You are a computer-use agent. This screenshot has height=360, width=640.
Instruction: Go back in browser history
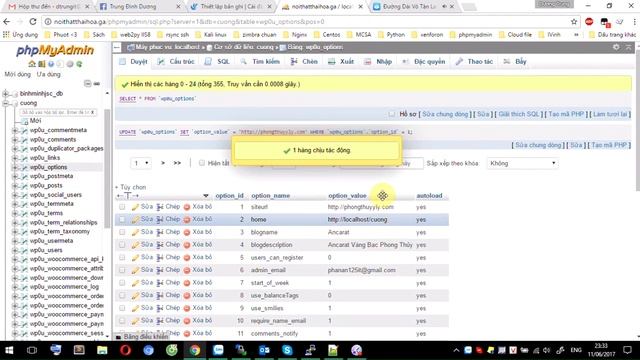coord(7,22)
